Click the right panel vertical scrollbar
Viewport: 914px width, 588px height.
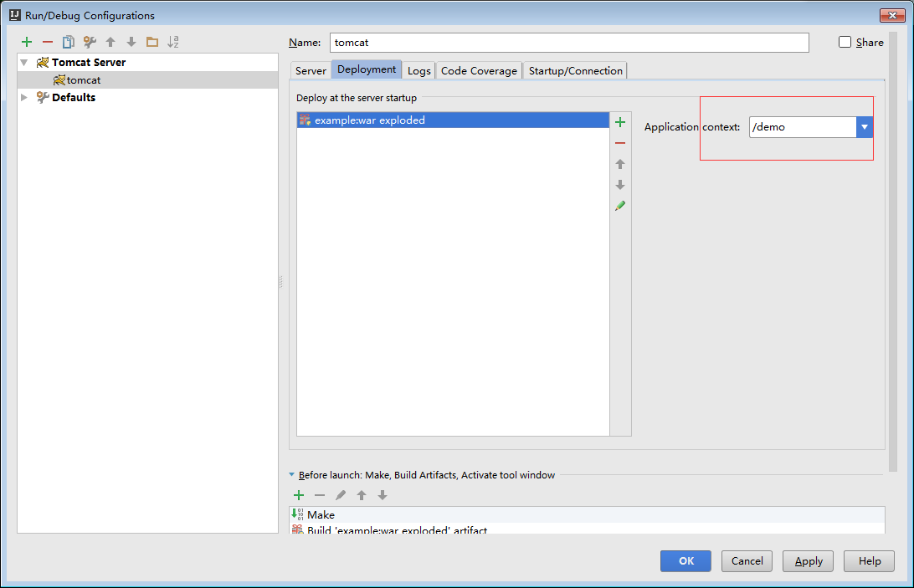tap(892, 252)
